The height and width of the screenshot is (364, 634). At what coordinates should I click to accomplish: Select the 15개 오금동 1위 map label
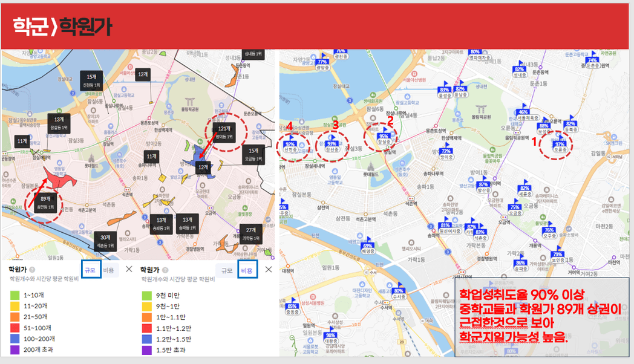click(253, 154)
